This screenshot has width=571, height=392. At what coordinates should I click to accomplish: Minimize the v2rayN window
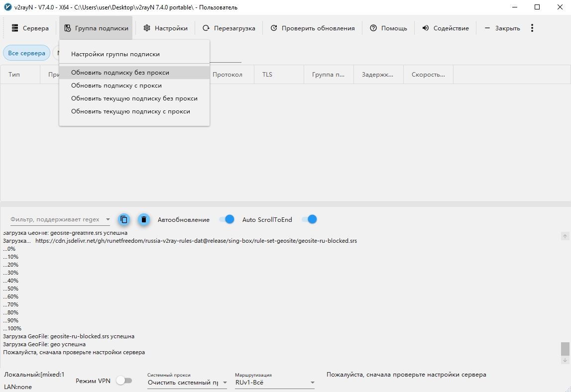pyautogui.click(x=515, y=7)
